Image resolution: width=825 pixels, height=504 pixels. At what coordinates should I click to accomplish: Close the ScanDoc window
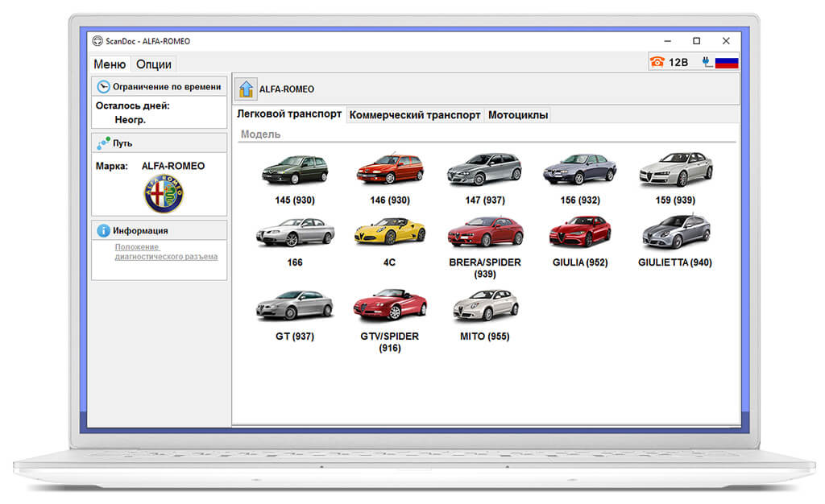pyautogui.click(x=726, y=41)
